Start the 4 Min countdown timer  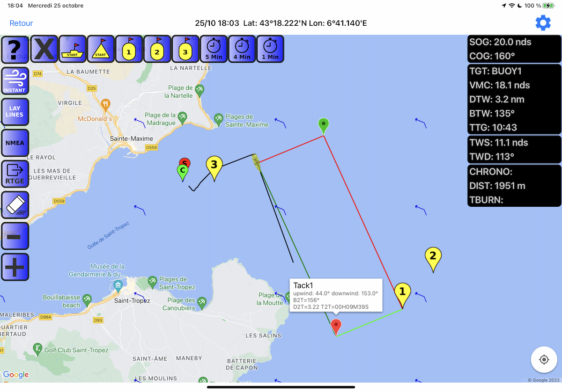pyautogui.click(x=242, y=49)
